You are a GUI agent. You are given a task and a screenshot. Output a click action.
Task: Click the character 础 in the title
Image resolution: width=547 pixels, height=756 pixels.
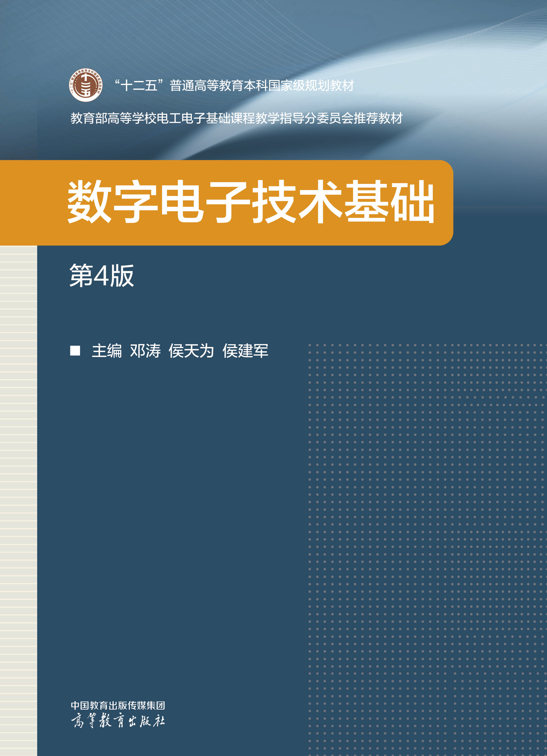413,202
